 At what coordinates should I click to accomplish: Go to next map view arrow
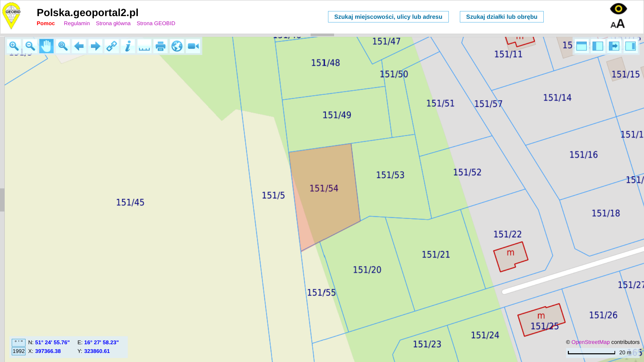coord(95,46)
